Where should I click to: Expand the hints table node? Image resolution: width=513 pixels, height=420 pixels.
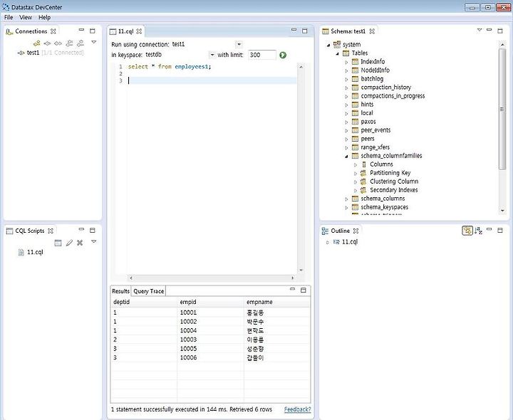pyautogui.click(x=347, y=105)
